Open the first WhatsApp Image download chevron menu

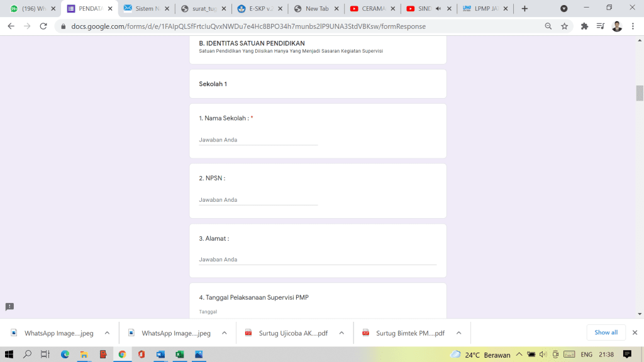pos(107,333)
